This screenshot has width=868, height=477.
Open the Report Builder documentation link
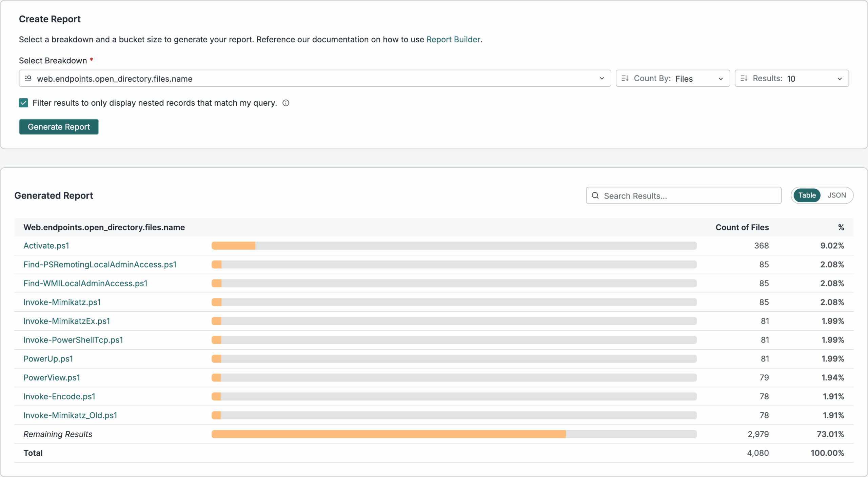pos(453,40)
